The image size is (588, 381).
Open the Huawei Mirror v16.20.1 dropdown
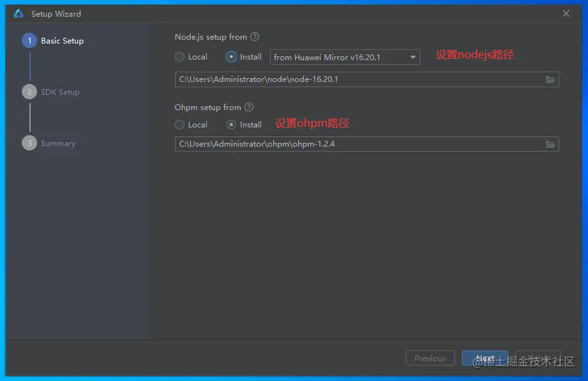point(345,57)
